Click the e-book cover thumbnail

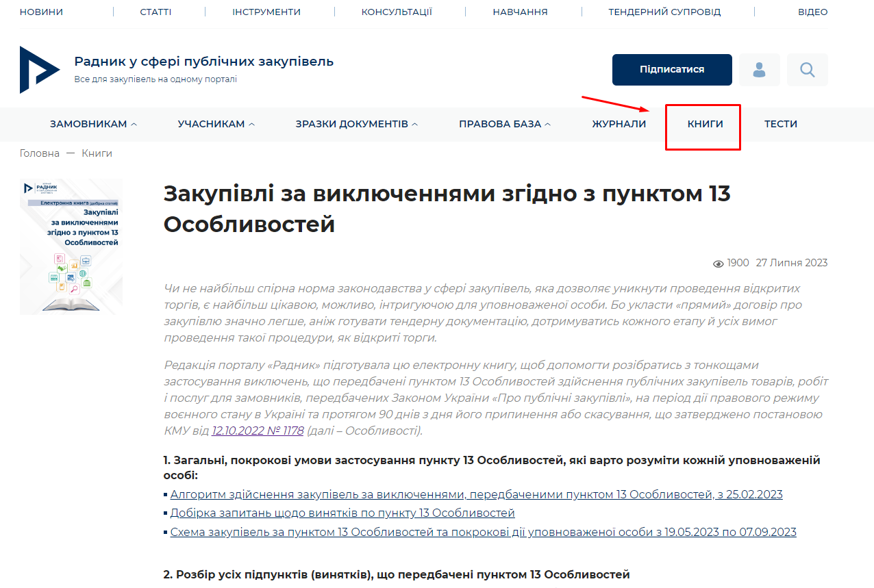tap(71, 246)
